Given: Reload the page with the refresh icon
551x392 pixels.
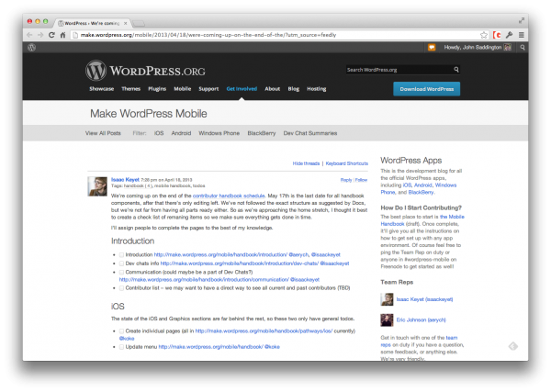Looking at the screenshot, I should click(51, 35).
